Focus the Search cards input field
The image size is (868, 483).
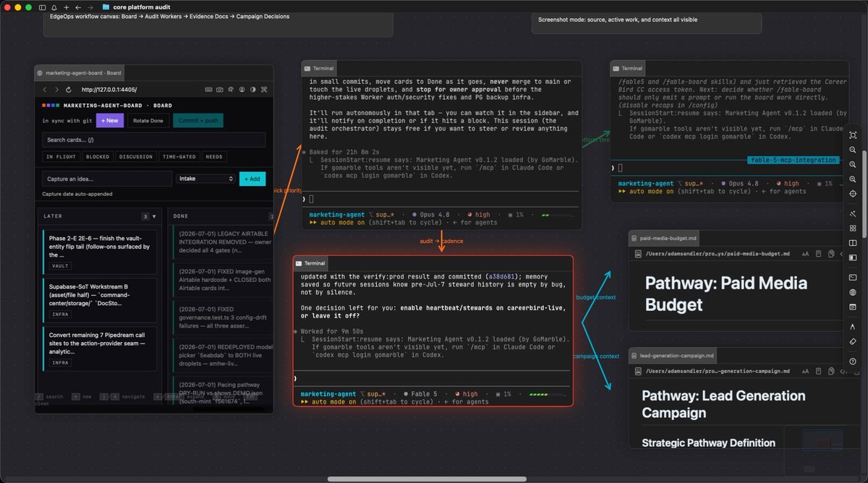pos(154,140)
